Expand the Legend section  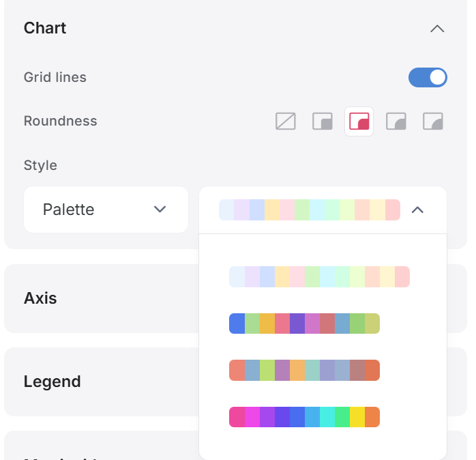[x=53, y=382]
